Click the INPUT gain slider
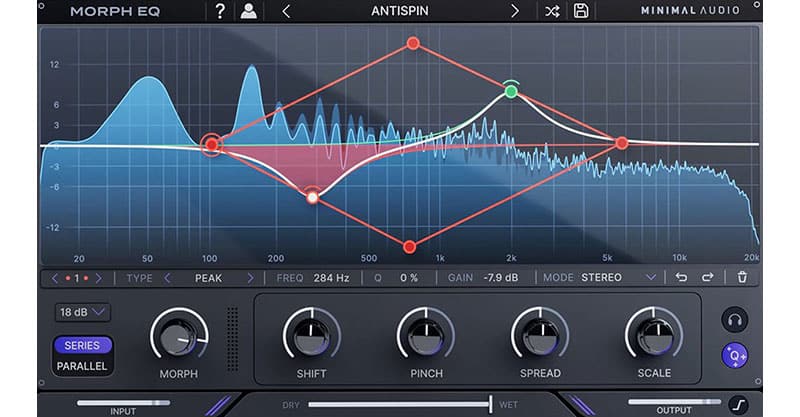The height and width of the screenshot is (417, 800). 123,403
